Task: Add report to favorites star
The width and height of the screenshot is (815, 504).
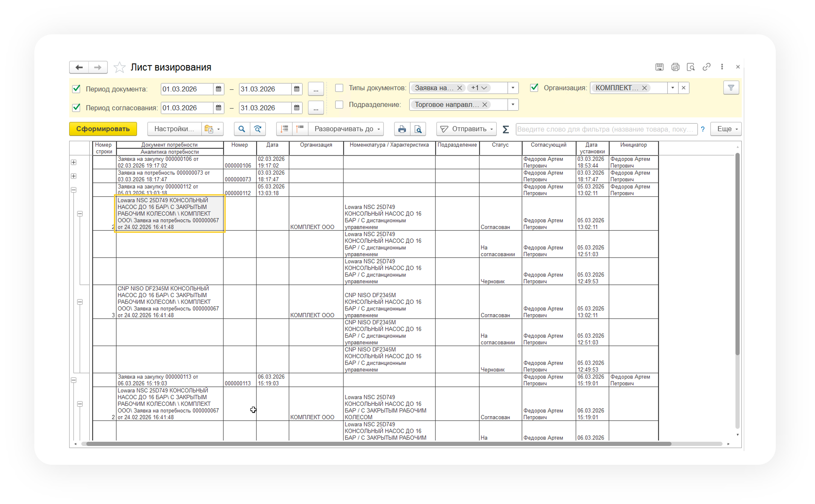Action: click(119, 67)
